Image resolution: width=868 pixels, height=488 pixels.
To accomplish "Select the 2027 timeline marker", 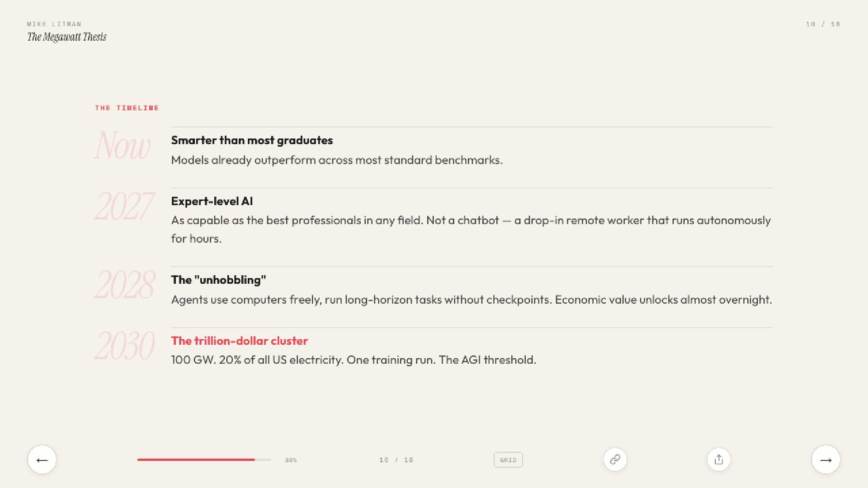I will pyautogui.click(x=124, y=206).
